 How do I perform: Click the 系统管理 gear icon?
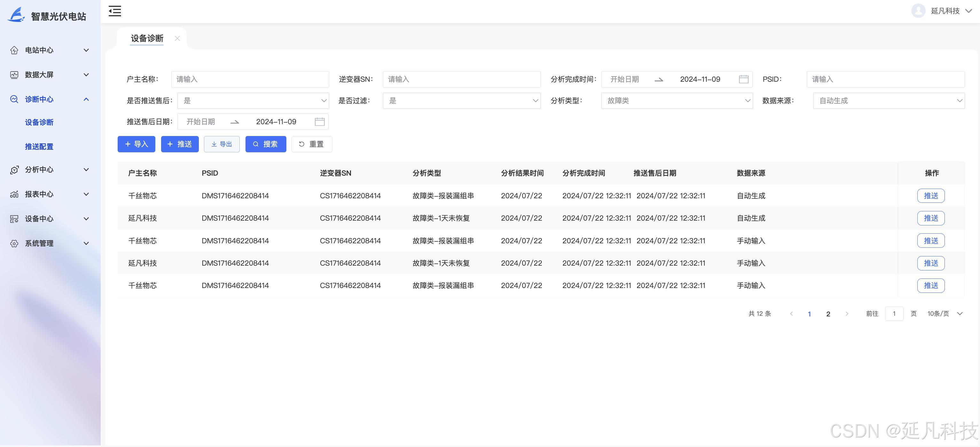pyautogui.click(x=14, y=244)
